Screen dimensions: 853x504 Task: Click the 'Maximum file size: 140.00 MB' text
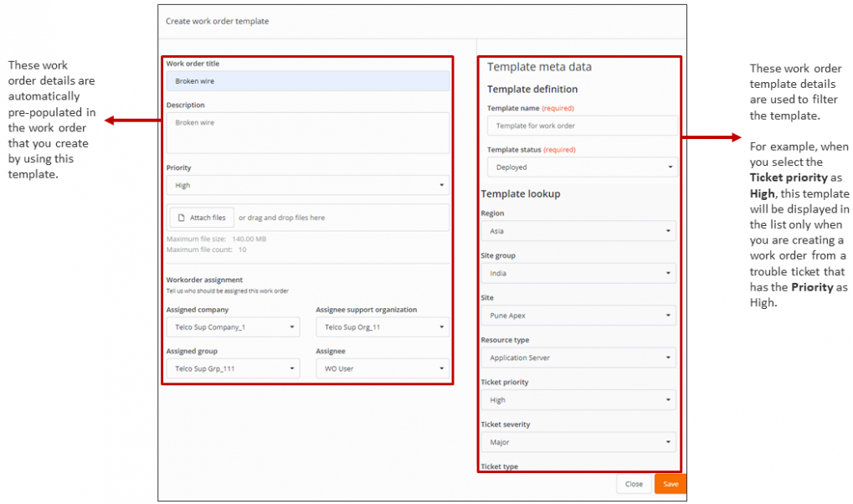(x=217, y=239)
